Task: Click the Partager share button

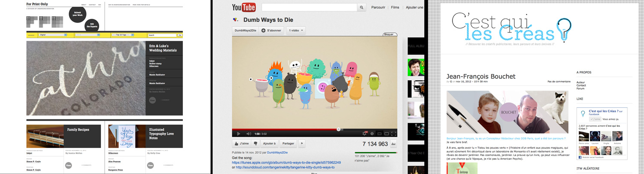Action: [x=288, y=143]
